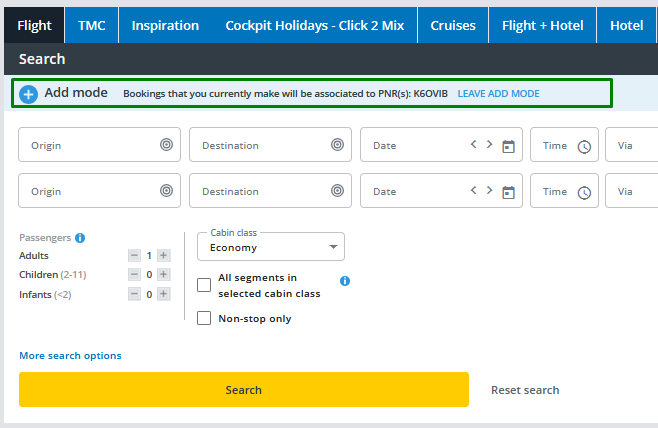Click the Add mode plus icon
This screenshot has height=428, width=658.
[29, 94]
